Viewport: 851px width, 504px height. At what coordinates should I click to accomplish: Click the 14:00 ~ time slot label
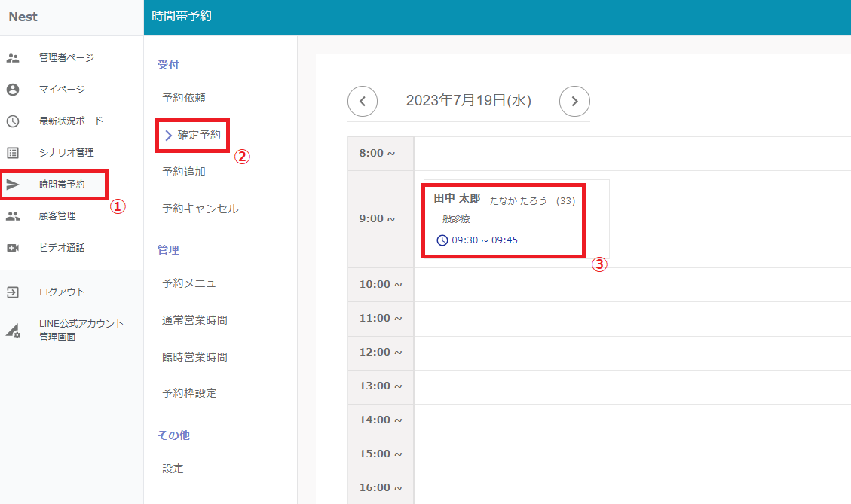381,420
